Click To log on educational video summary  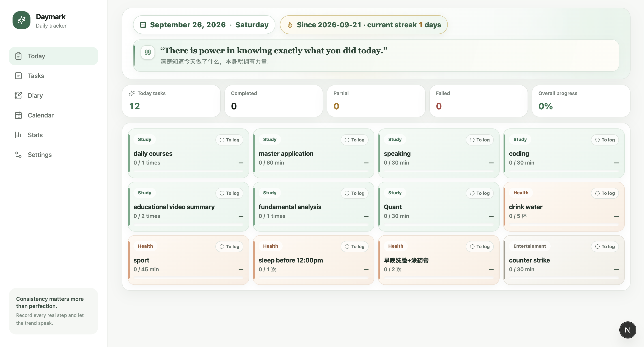pyautogui.click(x=229, y=193)
